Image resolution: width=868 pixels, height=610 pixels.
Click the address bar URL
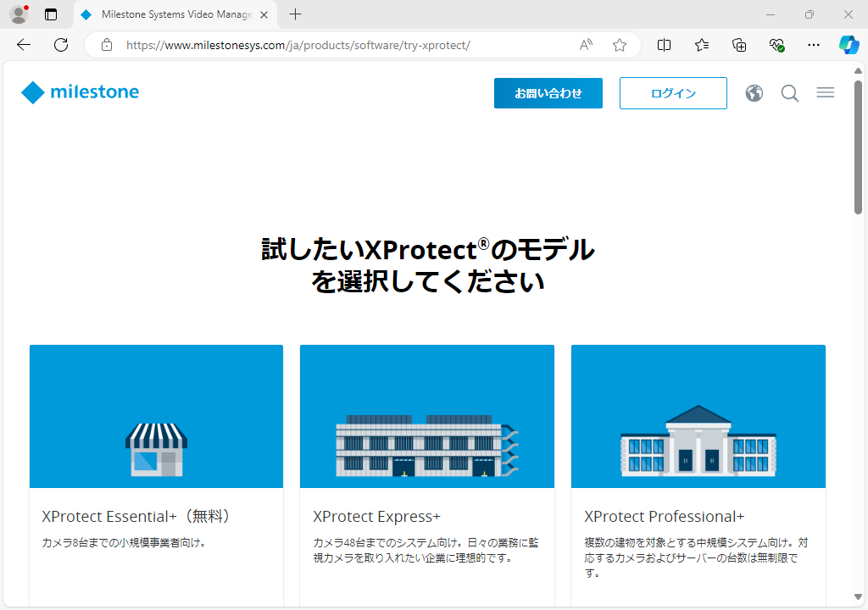click(x=298, y=46)
